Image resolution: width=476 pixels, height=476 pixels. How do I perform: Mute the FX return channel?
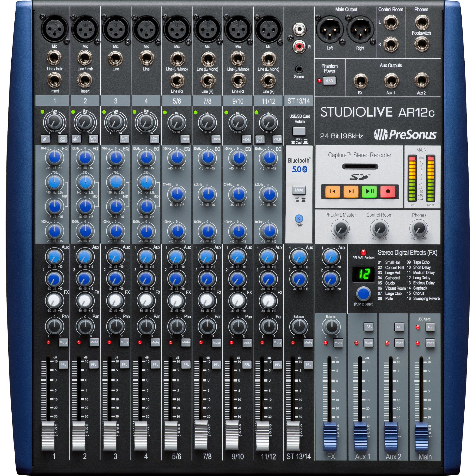[338, 343]
